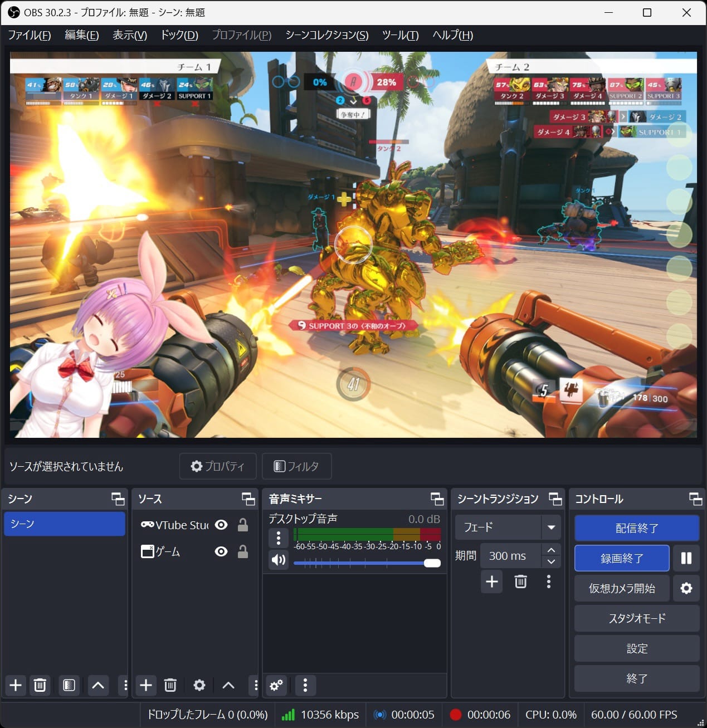Open advanced audio properties gears icon
707x728 pixels.
pyautogui.click(x=276, y=685)
